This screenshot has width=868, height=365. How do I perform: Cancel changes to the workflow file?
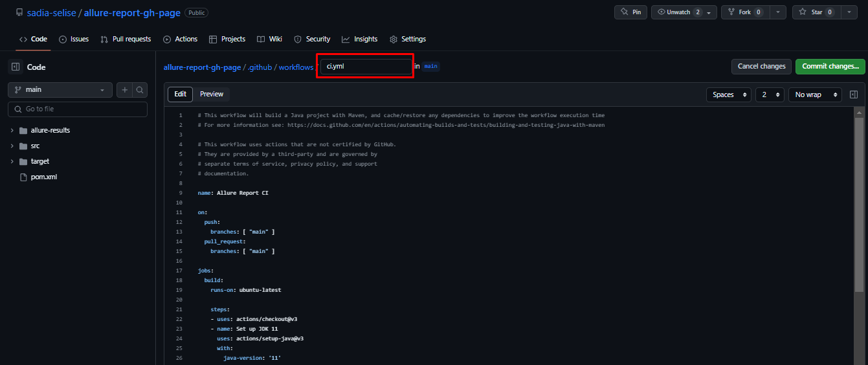[761, 66]
